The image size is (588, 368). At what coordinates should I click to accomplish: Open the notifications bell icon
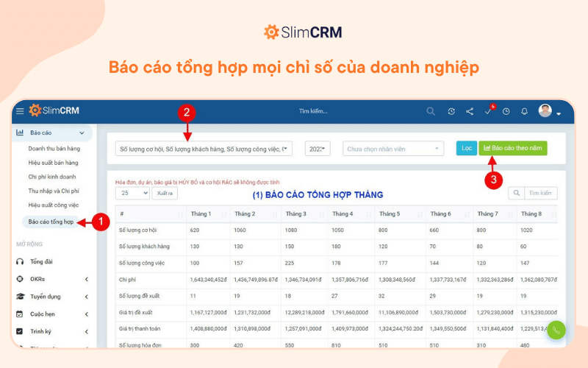[524, 112]
